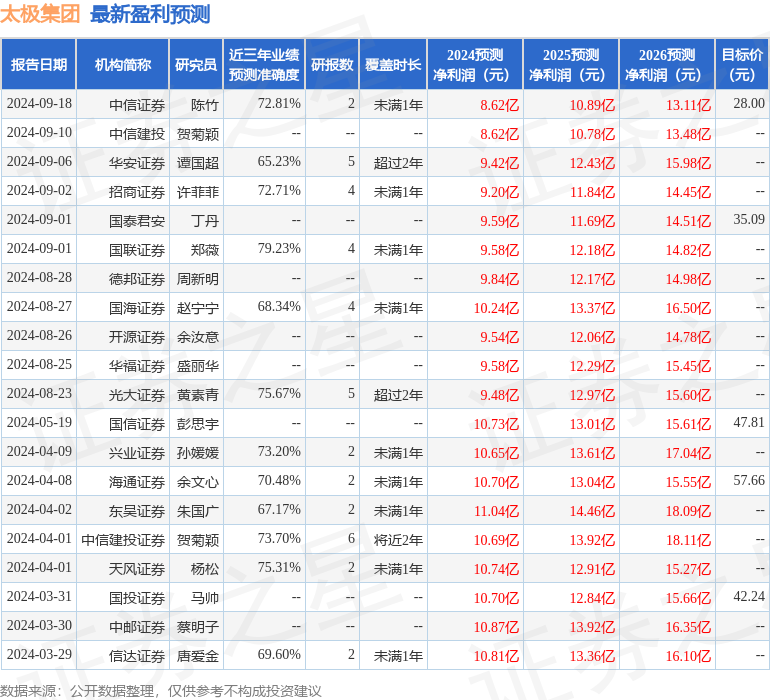770x700 pixels.
Task: Select the date cell 2024-09-10
Action: 39,133
